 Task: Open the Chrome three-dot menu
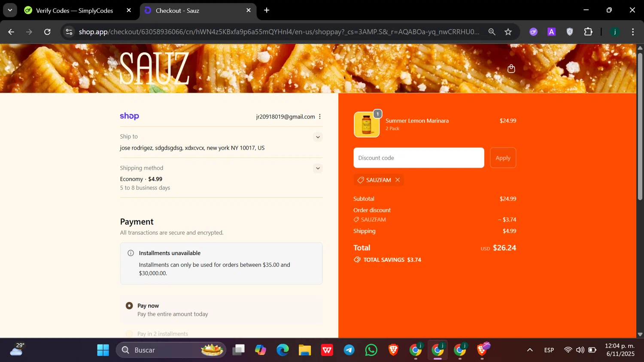[633, 32]
